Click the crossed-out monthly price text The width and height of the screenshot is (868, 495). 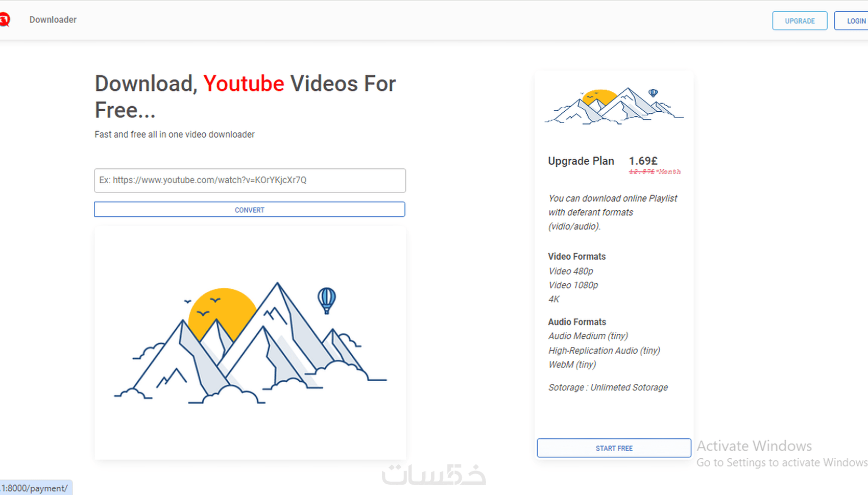(655, 171)
